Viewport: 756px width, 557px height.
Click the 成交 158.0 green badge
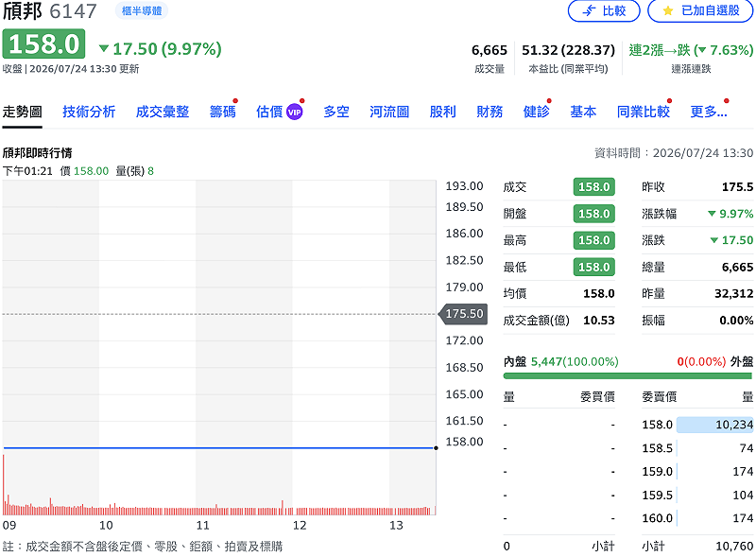click(594, 187)
